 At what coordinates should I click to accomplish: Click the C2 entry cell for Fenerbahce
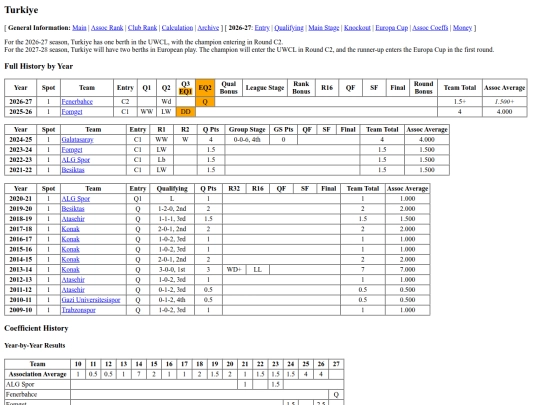(125, 102)
